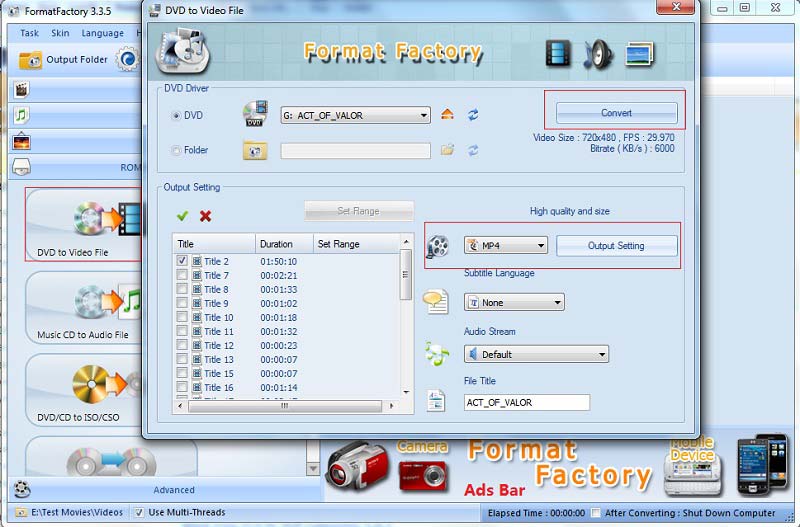Open the Language menu
The width and height of the screenshot is (800, 527).
point(102,33)
